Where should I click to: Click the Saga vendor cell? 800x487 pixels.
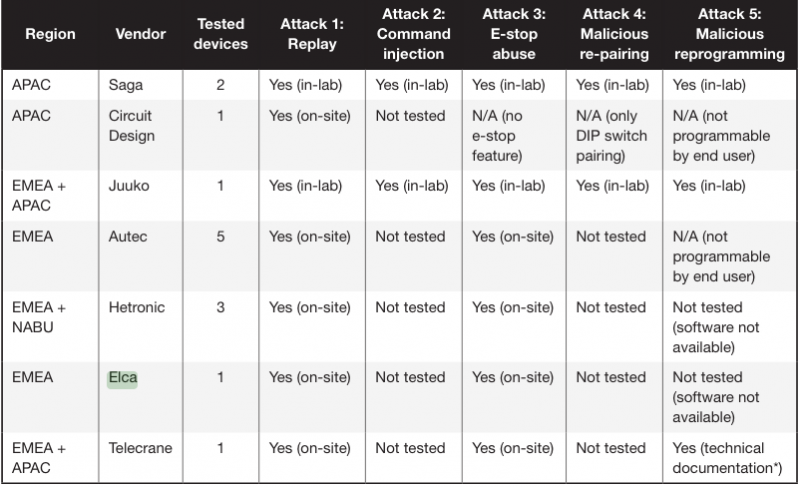coord(125,85)
